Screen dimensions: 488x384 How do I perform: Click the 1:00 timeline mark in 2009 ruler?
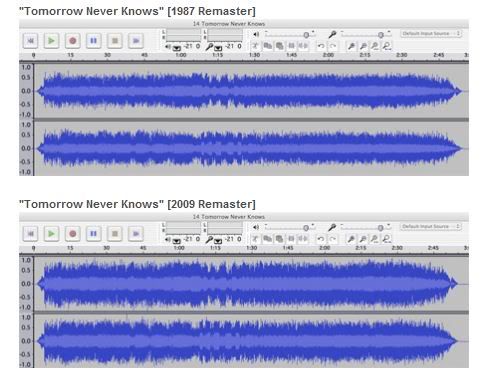click(x=179, y=248)
